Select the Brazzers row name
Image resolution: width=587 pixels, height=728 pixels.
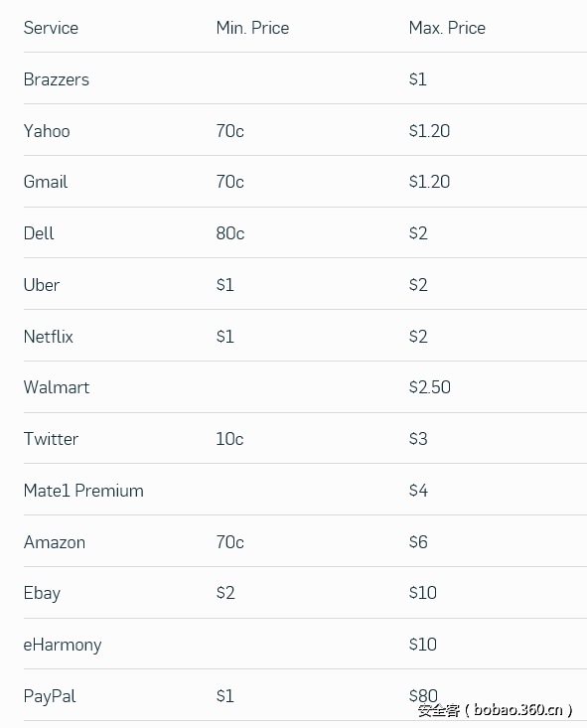coord(57,79)
